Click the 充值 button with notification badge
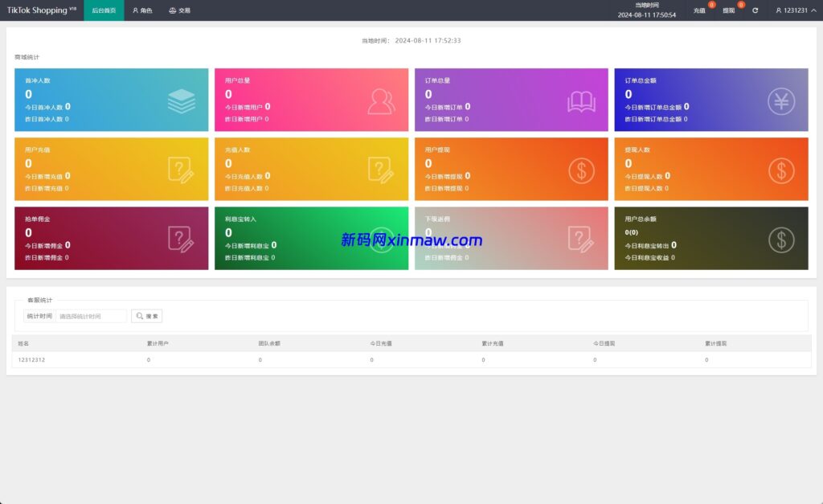The width and height of the screenshot is (823, 504). click(x=699, y=10)
